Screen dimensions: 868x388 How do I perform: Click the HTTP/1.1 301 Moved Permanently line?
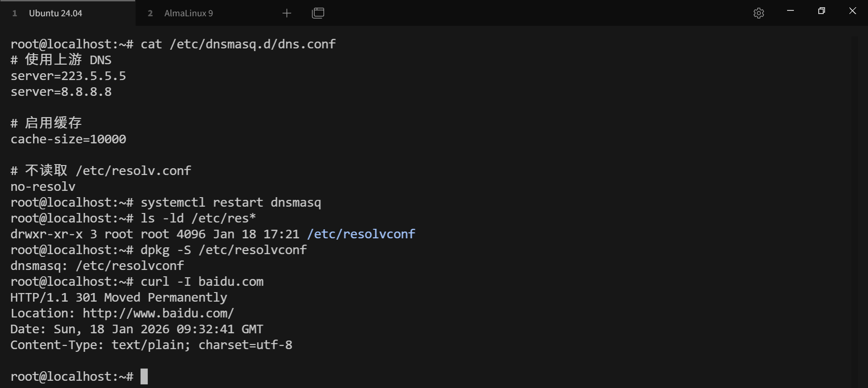(119, 298)
